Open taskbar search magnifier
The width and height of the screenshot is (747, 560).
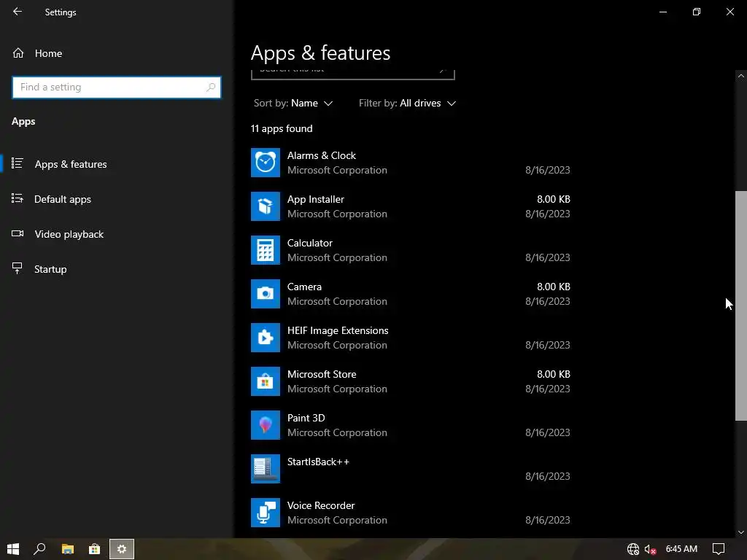39,549
